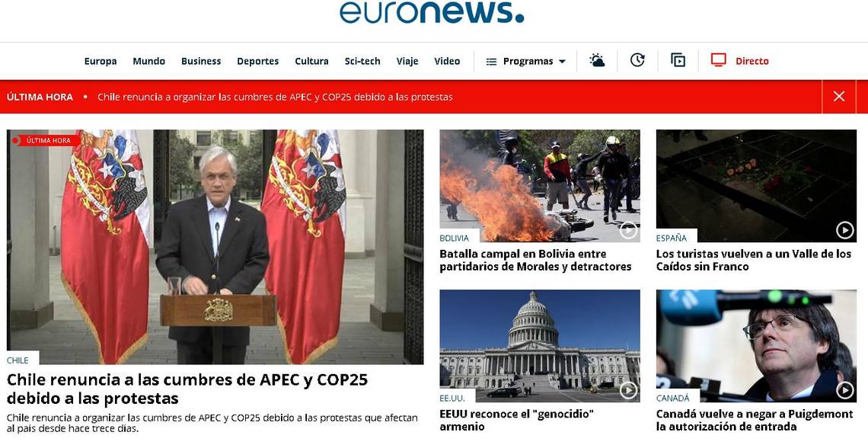
Task: Click the euronews logo
Action: [x=432, y=12]
